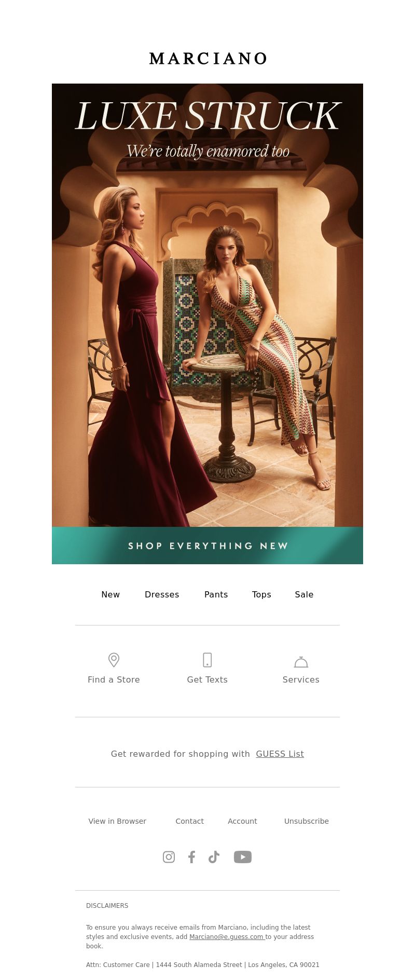Open the Sale category

[x=304, y=594]
